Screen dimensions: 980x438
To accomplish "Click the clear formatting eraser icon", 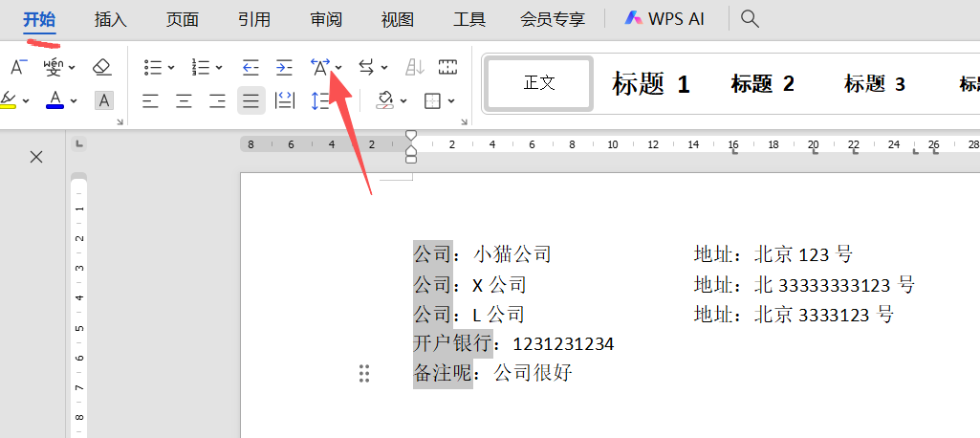I will pos(102,67).
